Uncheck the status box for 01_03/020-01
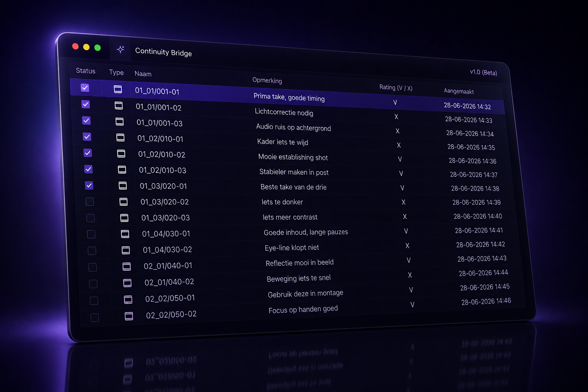 tap(89, 185)
